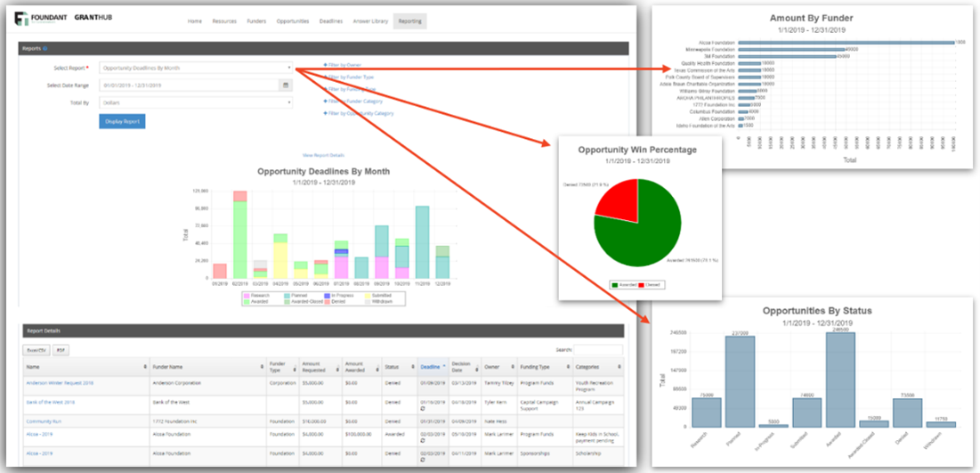Open the Anderson Winter Request 2018 link
The width and height of the screenshot is (980, 473).
(x=60, y=382)
